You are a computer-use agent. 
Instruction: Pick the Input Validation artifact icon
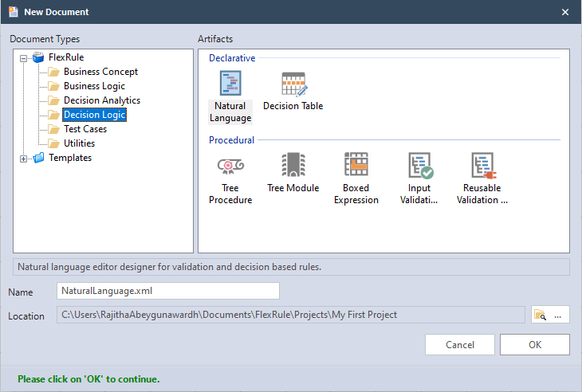(x=420, y=165)
